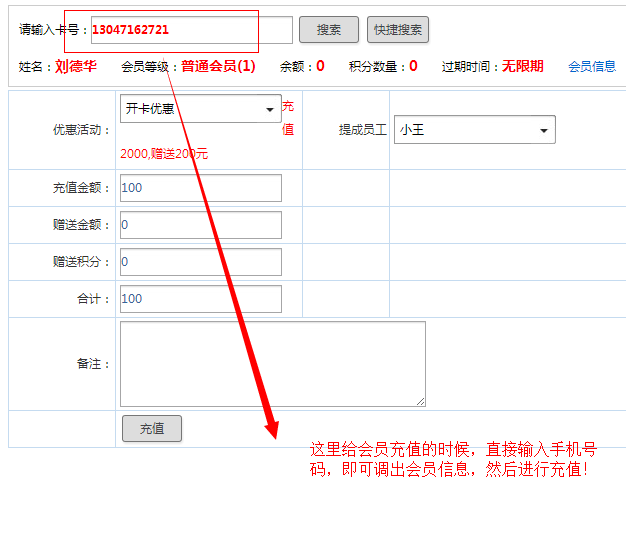
Task: Open the 提成员工 dropdown showing 小王
Action: coord(474,130)
